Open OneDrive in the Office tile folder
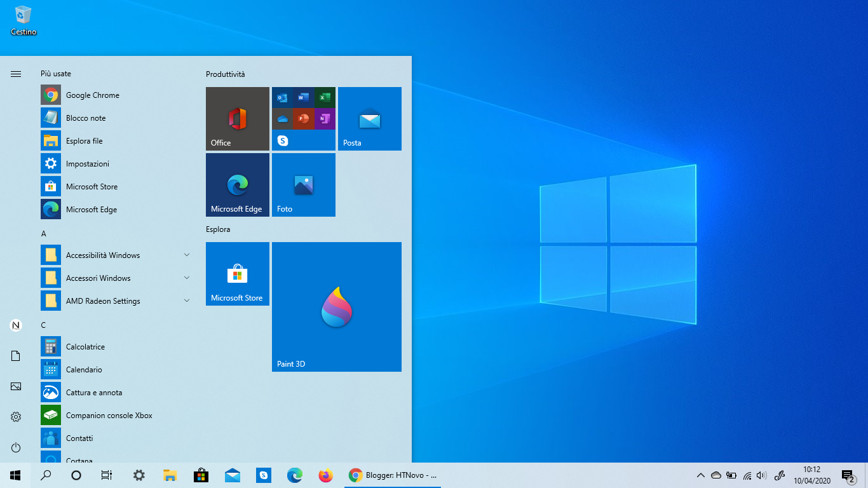This screenshot has width=868, height=488. pyautogui.click(x=283, y=119)
